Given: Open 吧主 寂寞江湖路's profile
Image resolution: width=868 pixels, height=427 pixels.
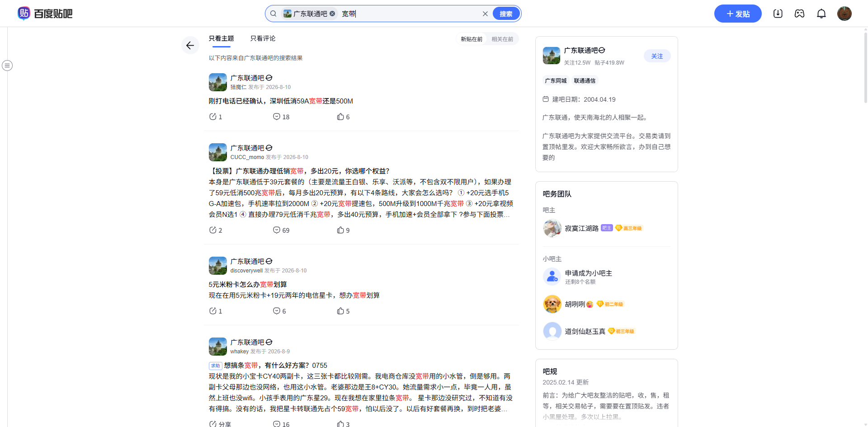Looking at the screenshot, I should coord(582,229).
